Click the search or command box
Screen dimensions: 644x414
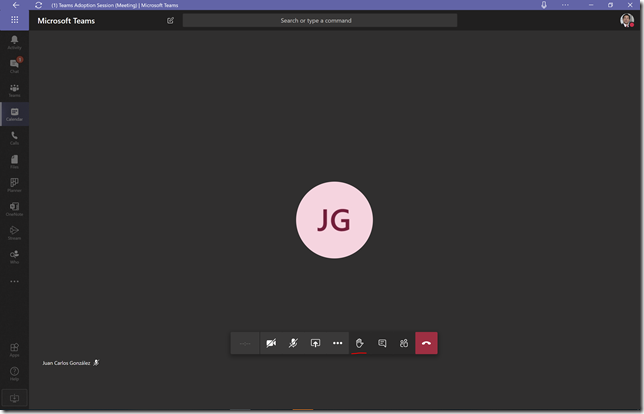pyautogui.click(x=320, y=21)
